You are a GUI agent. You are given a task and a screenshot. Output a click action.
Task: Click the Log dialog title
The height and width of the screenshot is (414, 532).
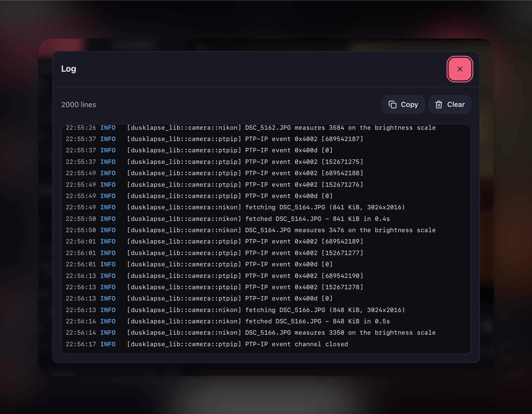[69, 69]
